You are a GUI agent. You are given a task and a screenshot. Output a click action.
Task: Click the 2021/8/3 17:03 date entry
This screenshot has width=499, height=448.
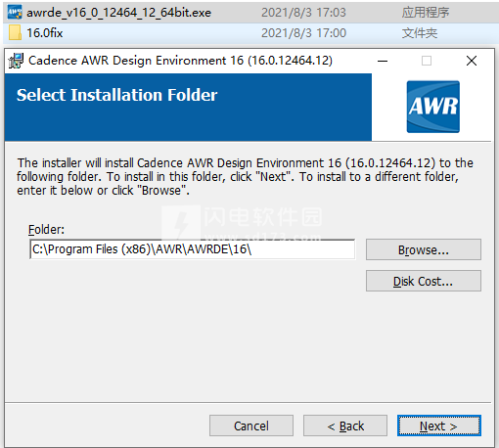tap(303, 13)
